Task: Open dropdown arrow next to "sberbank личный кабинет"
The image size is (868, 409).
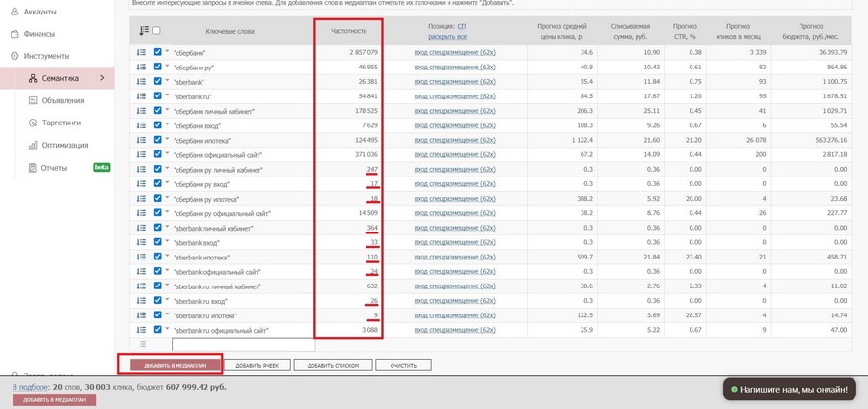Action: coord(168,228)
